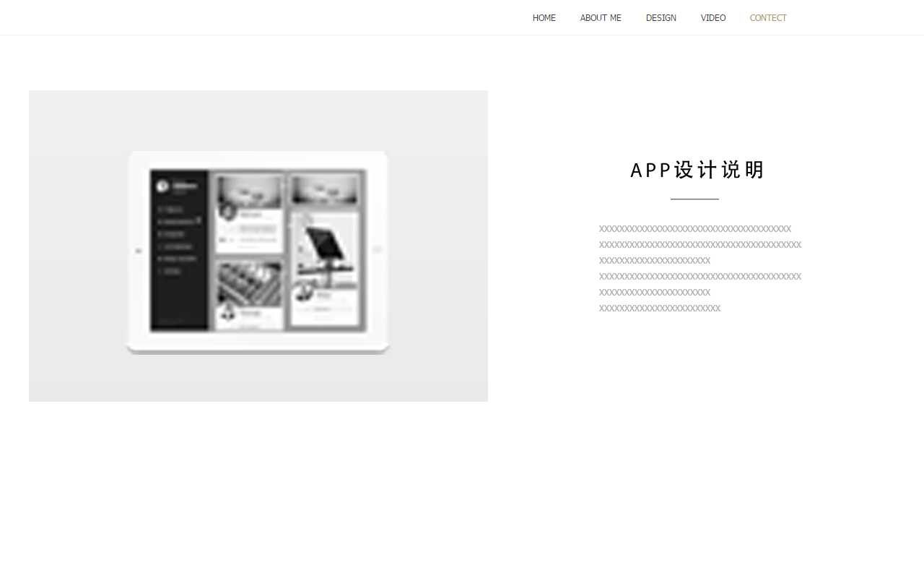924x565 pixels.
Task: Click the tablet's left bezel camera dot
Action: pos(139,251)
